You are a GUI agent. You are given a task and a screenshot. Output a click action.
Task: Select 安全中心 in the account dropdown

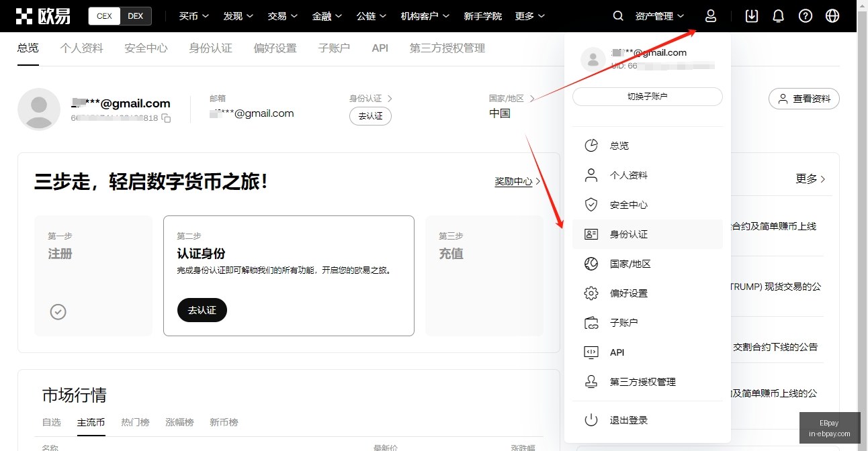pyautogui.click(x=648, y=205)
